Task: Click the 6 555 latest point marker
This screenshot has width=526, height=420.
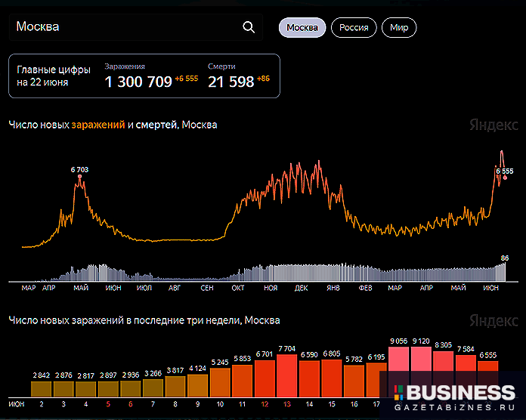Action: 504,178
